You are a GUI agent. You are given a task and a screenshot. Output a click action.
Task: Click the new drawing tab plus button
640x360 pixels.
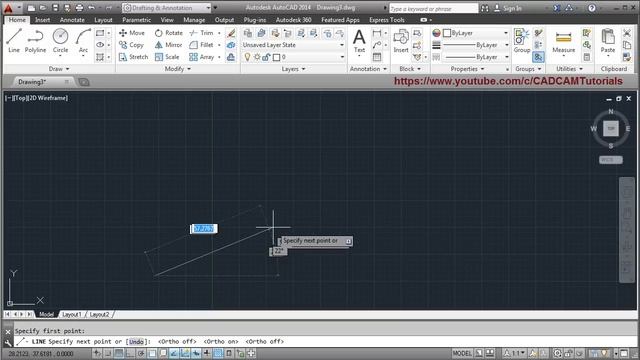tap(84, 82)
